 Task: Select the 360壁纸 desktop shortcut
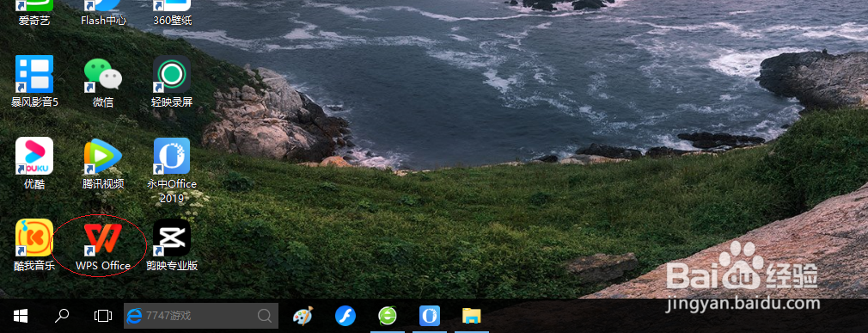click(172, 13)
